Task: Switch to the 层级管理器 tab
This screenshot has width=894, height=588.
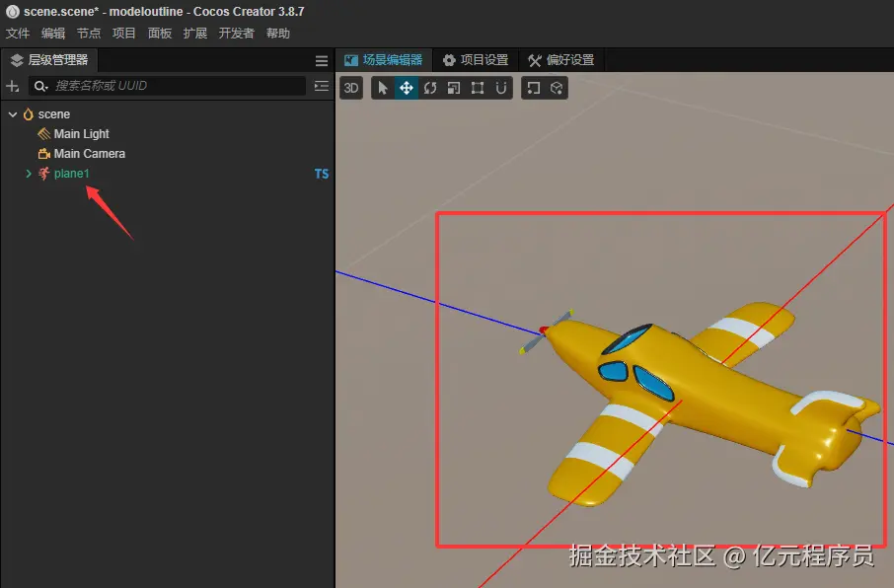Action: coord(49,60)
